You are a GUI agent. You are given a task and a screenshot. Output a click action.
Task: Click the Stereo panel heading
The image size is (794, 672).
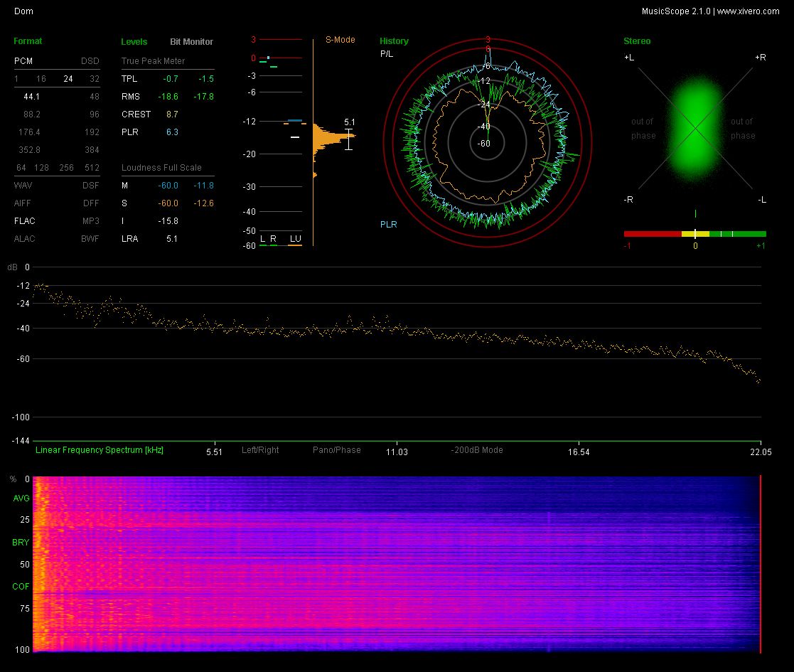pos(637,41)
